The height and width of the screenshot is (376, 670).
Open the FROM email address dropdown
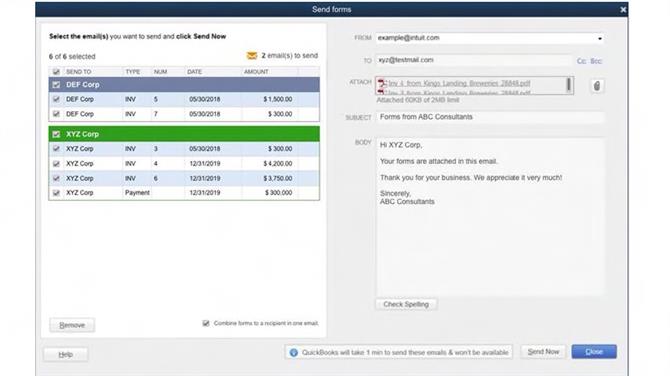point(600,38)
